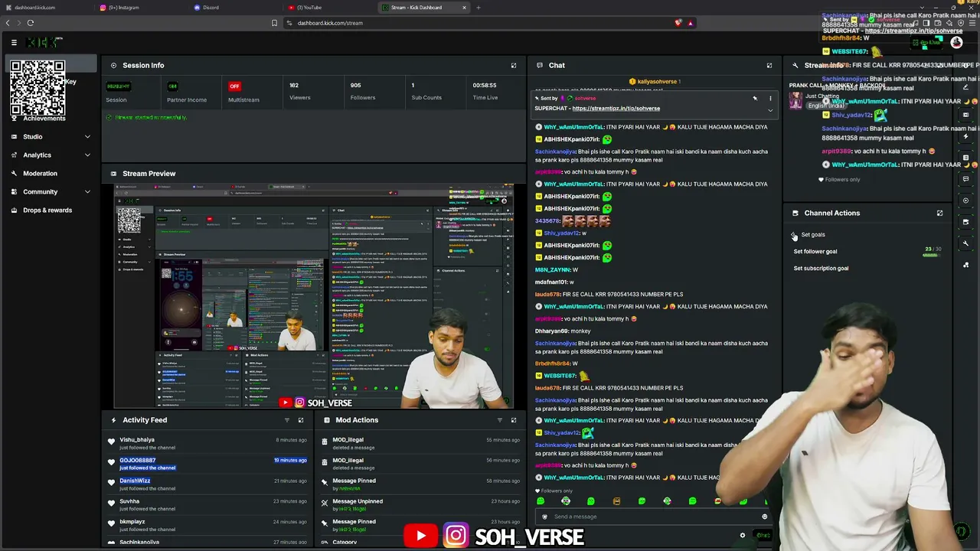
Task: Pop out the Chat panel
Action: (769, 65)
